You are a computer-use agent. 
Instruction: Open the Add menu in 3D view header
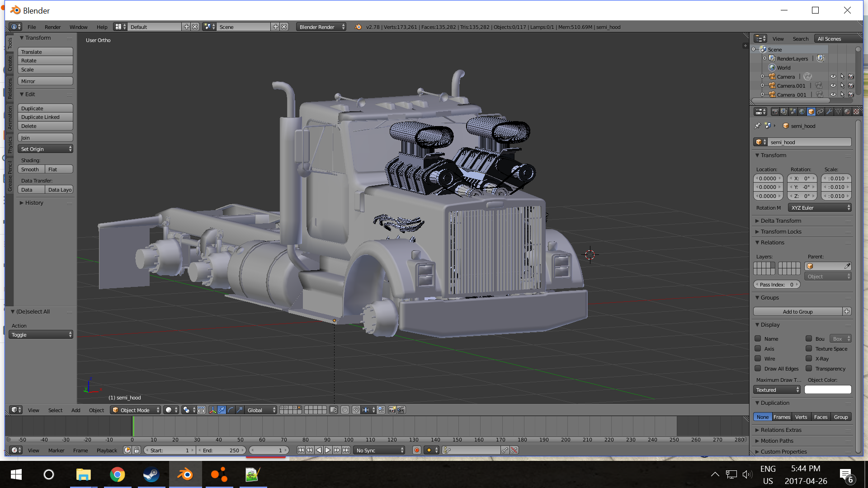coord(75,410)
